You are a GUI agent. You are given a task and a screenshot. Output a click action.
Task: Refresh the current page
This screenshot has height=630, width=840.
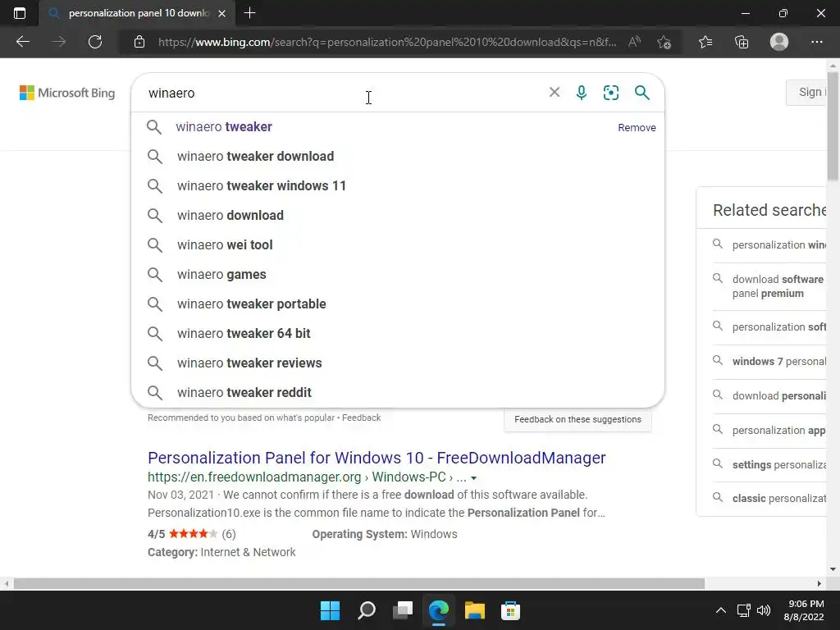point(95,42)
